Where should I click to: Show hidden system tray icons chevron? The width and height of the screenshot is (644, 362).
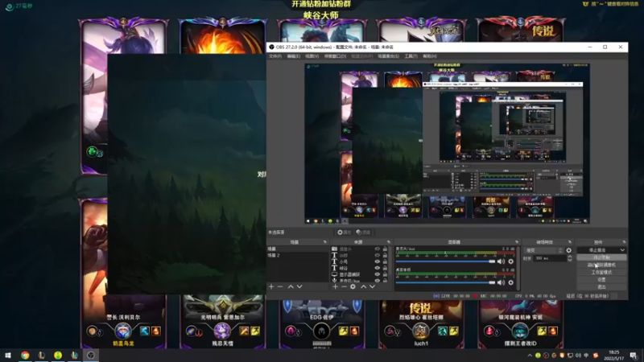(530, 356)
